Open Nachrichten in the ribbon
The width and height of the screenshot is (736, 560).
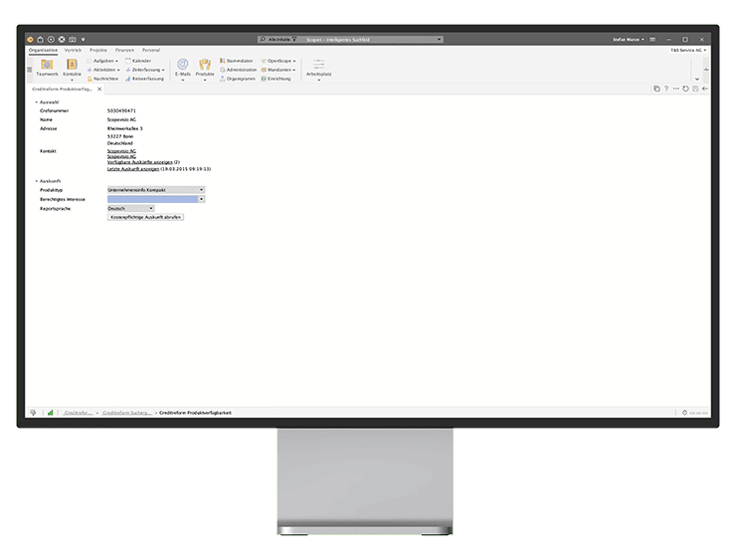[102, 79]
